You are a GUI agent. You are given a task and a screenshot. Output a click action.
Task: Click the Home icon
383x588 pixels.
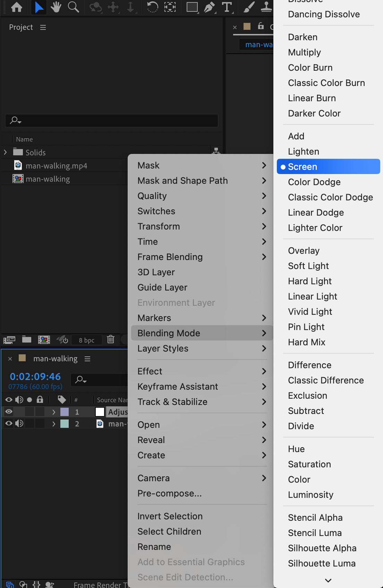click(x=17, y=7)
